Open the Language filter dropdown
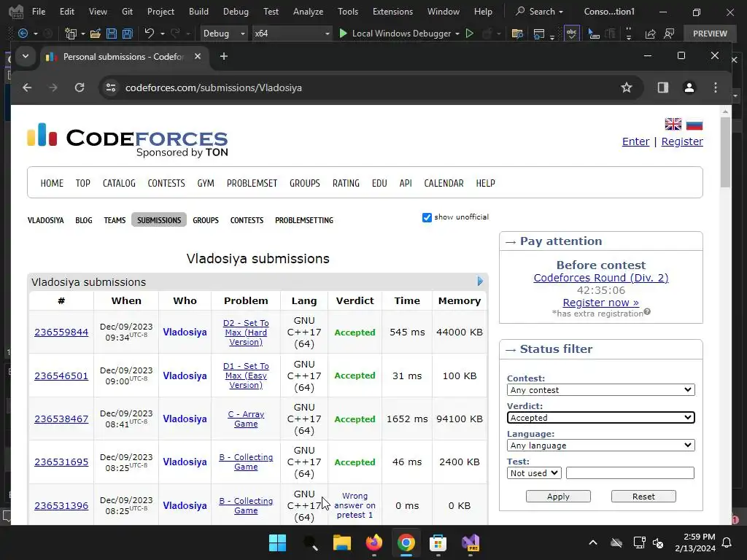Viewport: 747px width, 560px height. (601, 446)
